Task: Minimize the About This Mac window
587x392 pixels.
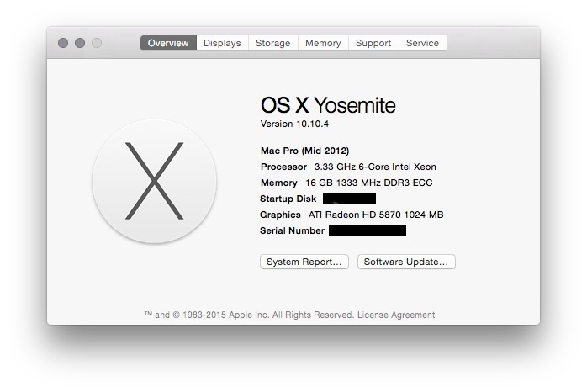Action: click(x=80, y=43)
